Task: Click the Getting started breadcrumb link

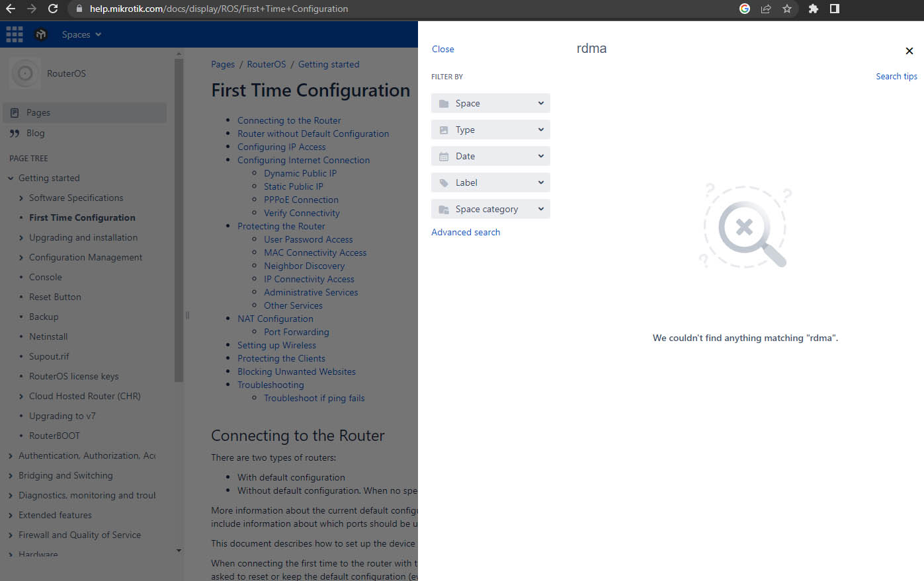Action: 329,64
